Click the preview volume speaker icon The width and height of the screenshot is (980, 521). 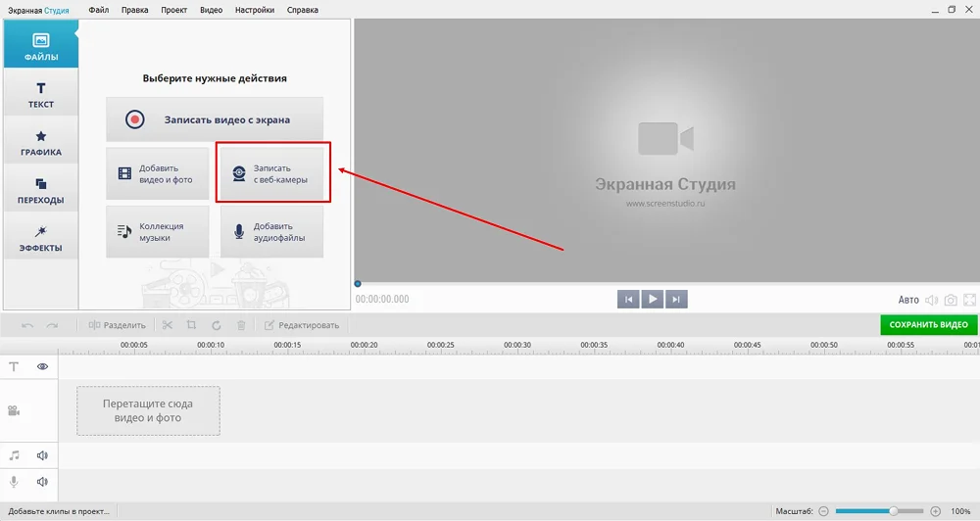[931, 300]
